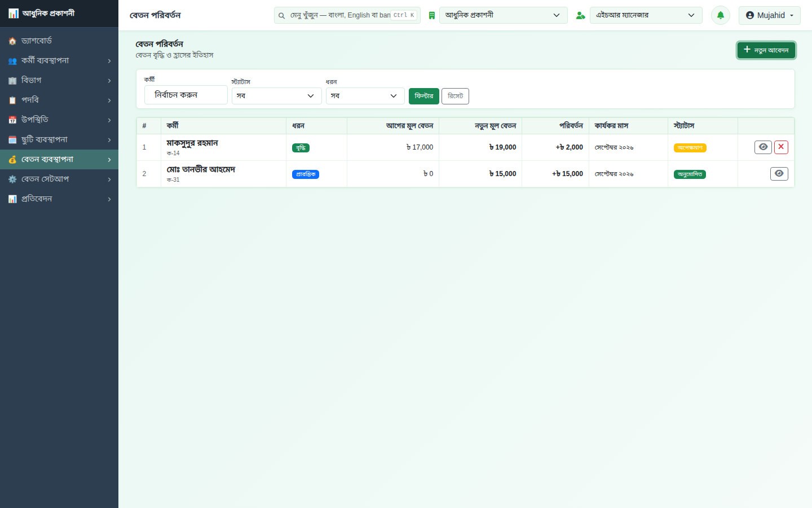
Task: Click the search magnifier icon
Action: [x=281, y=16]
